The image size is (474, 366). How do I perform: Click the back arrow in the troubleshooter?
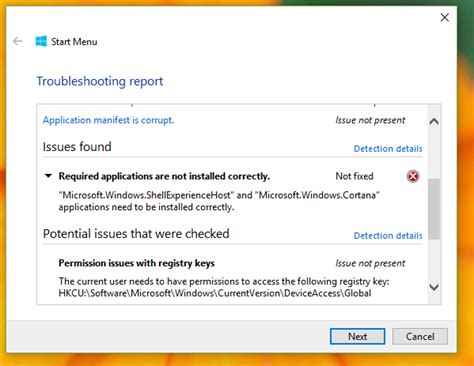[17, 41]
